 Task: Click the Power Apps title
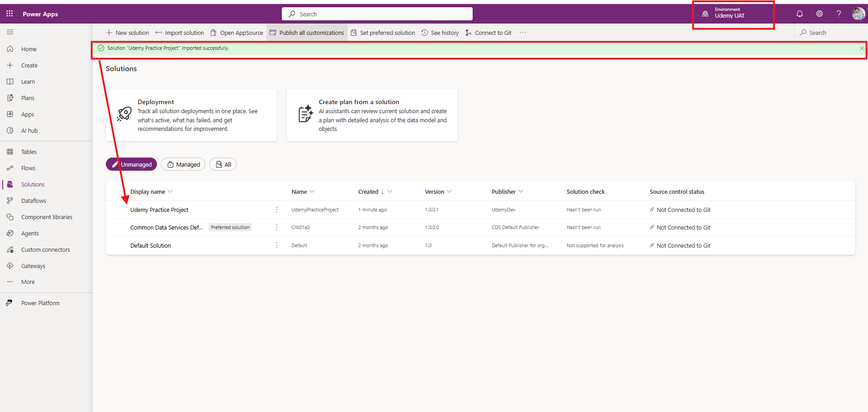pyautogui.click(x=40, y=14)
